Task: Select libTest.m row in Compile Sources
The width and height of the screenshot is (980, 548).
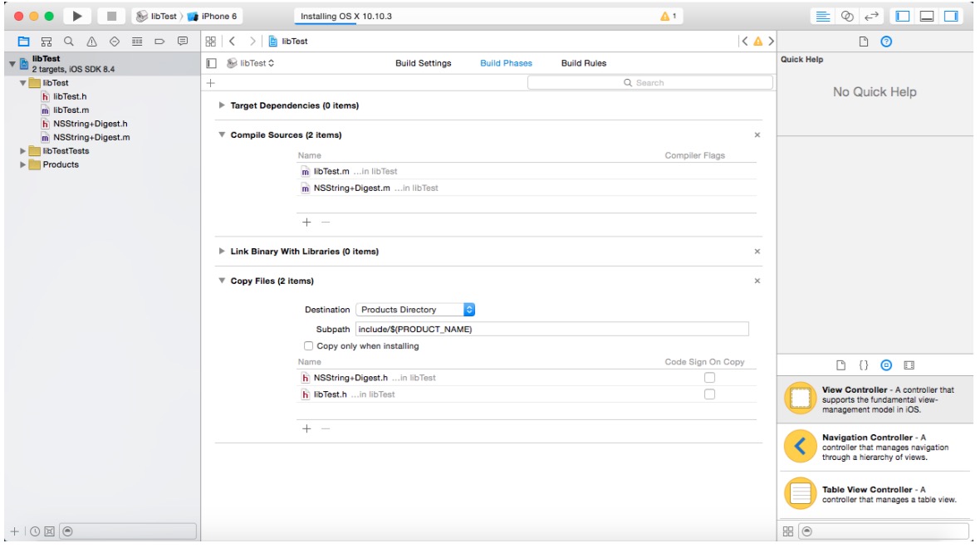Action: pyautogui.click(x=527, y=171)
